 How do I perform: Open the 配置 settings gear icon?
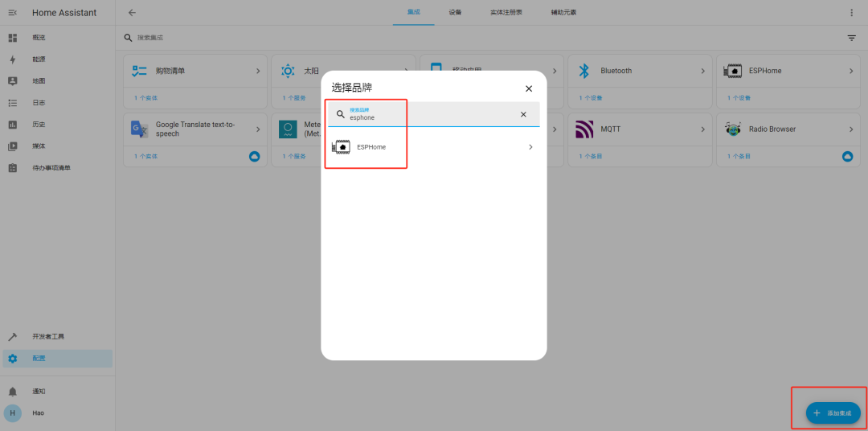(13, 359)
